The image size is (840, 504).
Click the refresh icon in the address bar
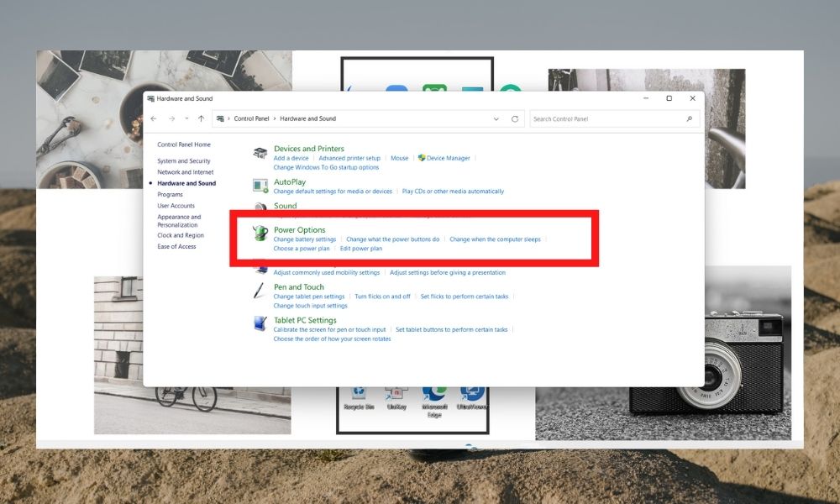[x=514, y=118]
